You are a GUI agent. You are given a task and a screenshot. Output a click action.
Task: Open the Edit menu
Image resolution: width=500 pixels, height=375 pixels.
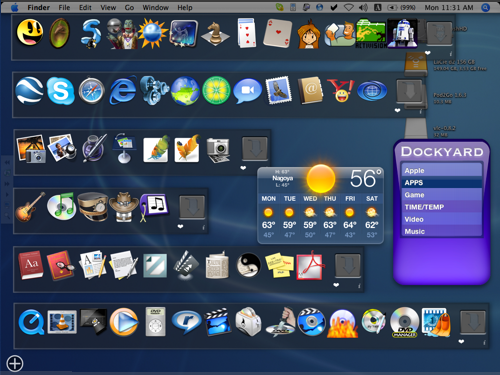[85, 7]
